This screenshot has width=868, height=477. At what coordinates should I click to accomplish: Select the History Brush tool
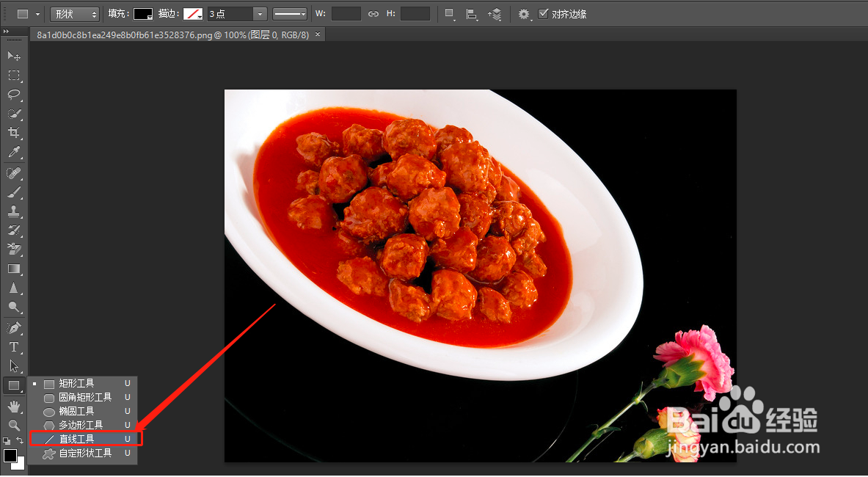click(x=14, y=230)
